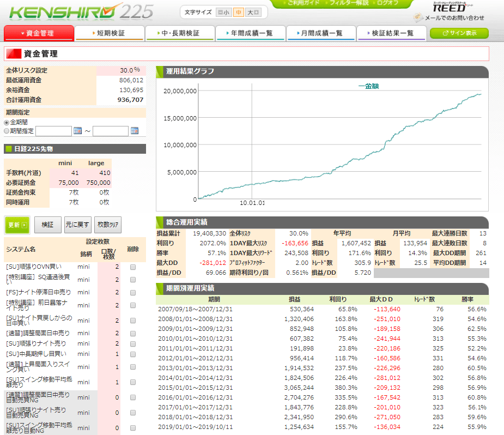Click the 枚数クリア button
This screenshot has height=435, width=504.
(x=108, y=225)
